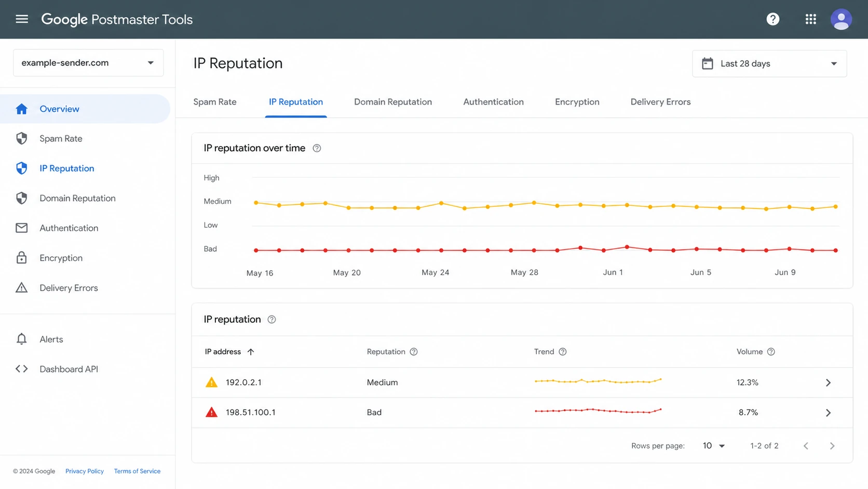The width and height of the screenshot is (868, 489).
Task: Open Spam Rate in the sidebar
Action: pos(85,139)
